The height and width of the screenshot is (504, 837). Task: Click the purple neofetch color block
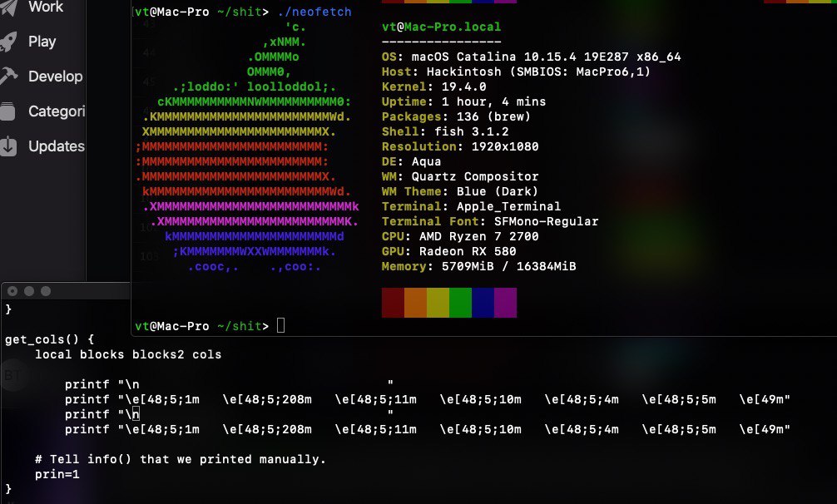(506, 303)
